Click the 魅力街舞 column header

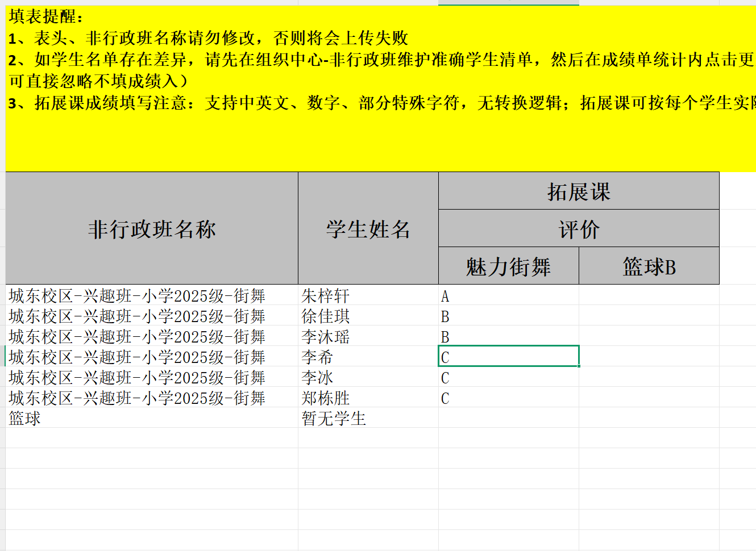(508, 266)
